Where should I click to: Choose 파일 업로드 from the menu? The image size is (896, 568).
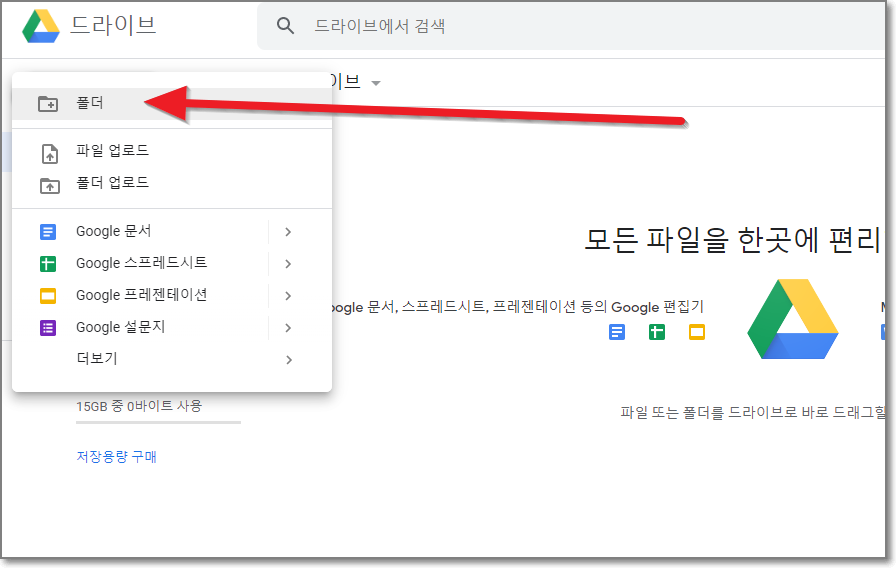(171, 150)
